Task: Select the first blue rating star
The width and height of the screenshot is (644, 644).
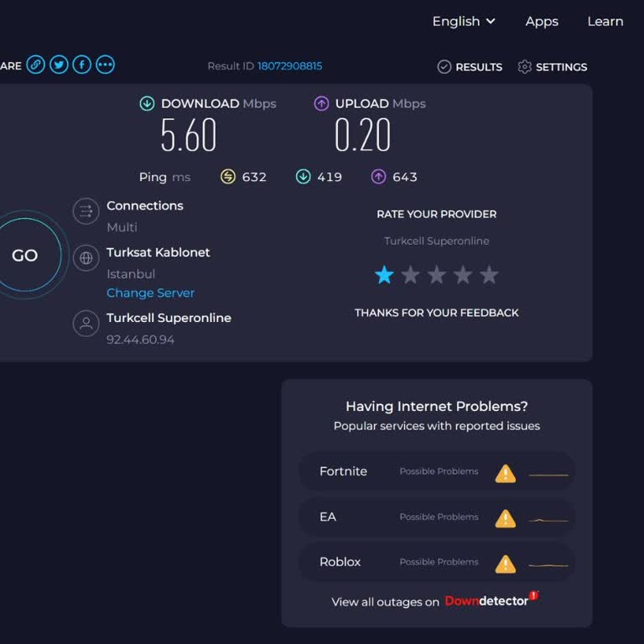Action: pos(384,275)
